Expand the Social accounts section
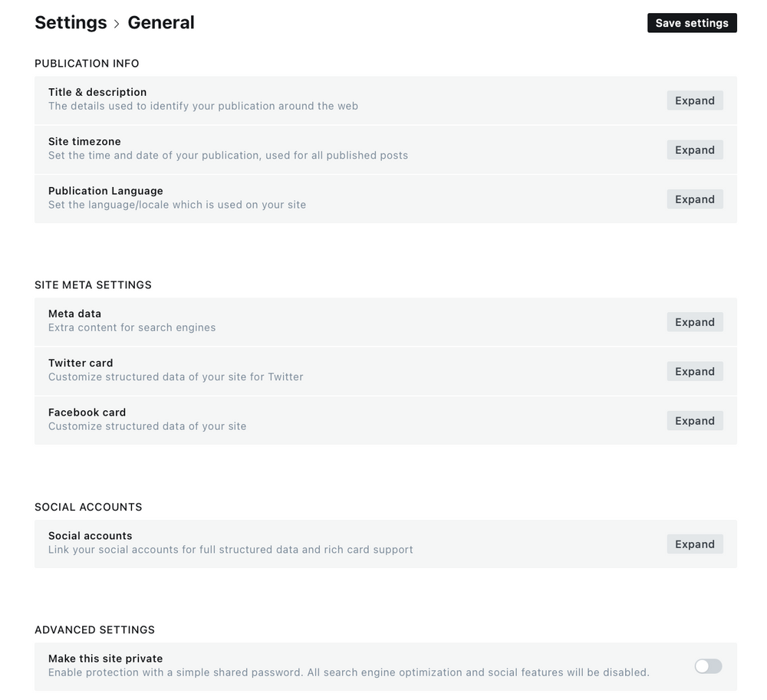 coord(694,544)
